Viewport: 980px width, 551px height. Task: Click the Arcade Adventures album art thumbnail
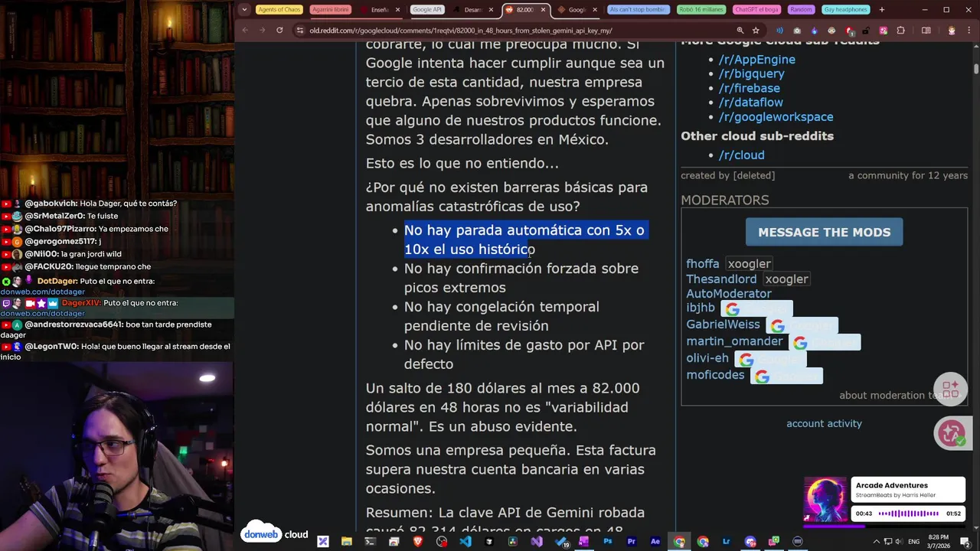coord(825,499)
